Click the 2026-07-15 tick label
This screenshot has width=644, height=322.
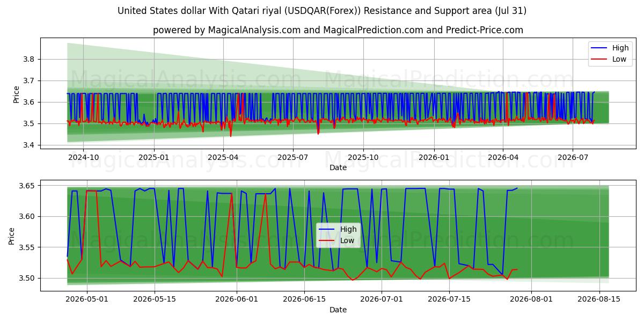(x=449, y=299)
